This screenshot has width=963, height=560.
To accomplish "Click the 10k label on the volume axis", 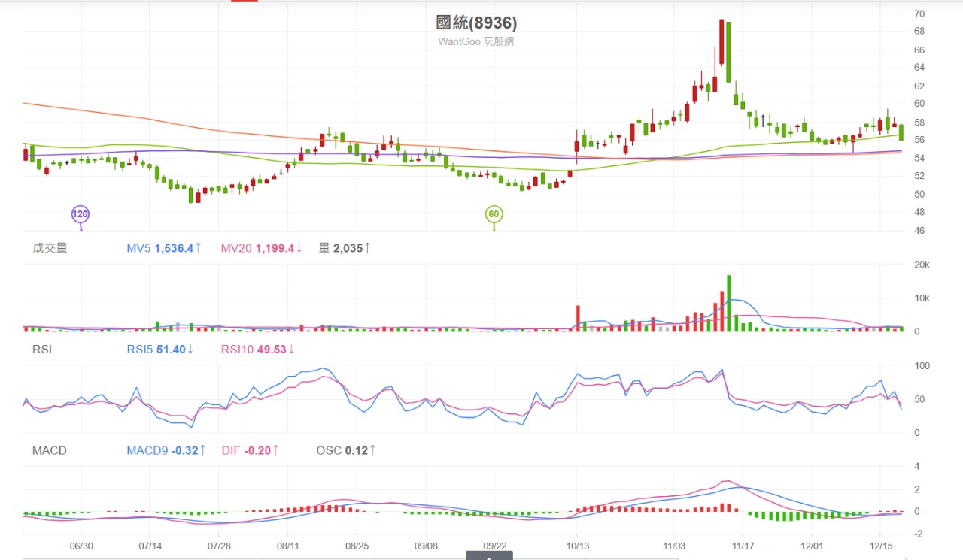I will (922, 298).
